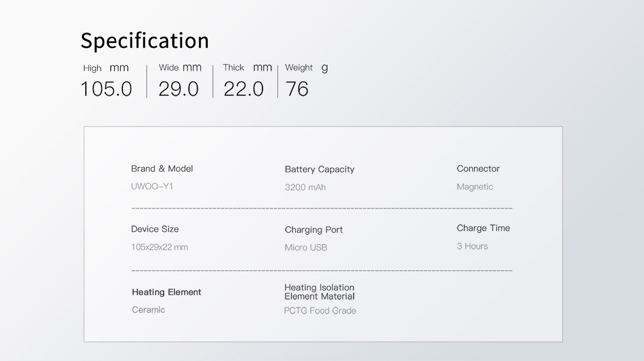Viewport: 644px width, 361px height.
Task: Select the Magnetic connector value
Action: 474,187
